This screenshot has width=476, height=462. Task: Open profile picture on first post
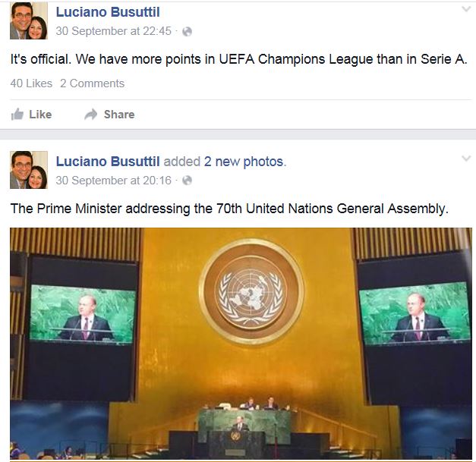[x=29, y=20]
